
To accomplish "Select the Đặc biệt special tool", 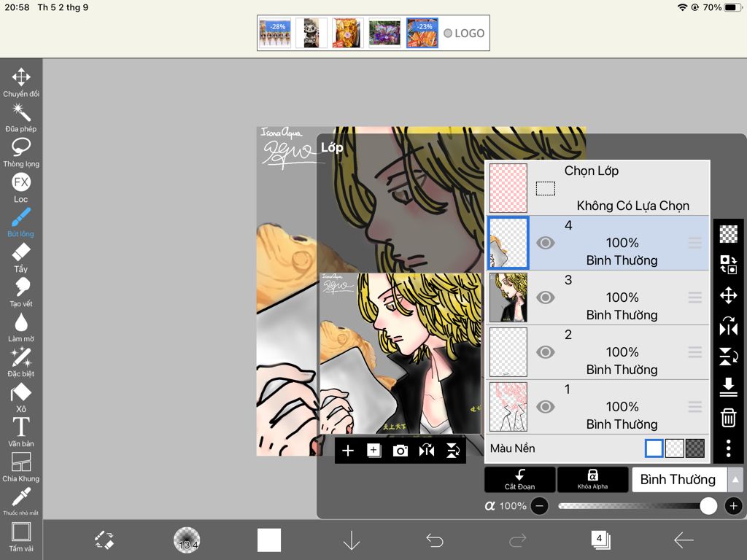I will (21, 362).
